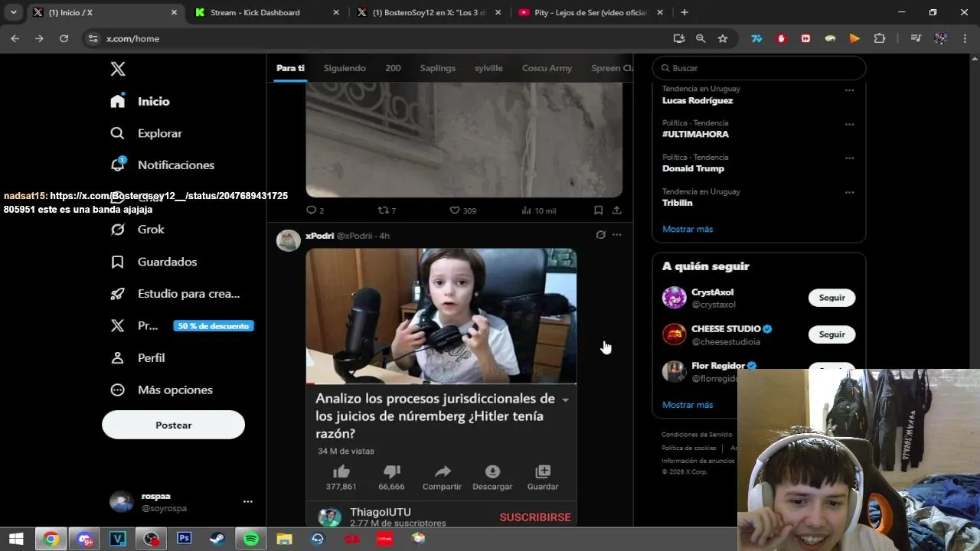Follow CHEESE STUDIO
Screen dimensions: 980x551
[x=831, y=334]
